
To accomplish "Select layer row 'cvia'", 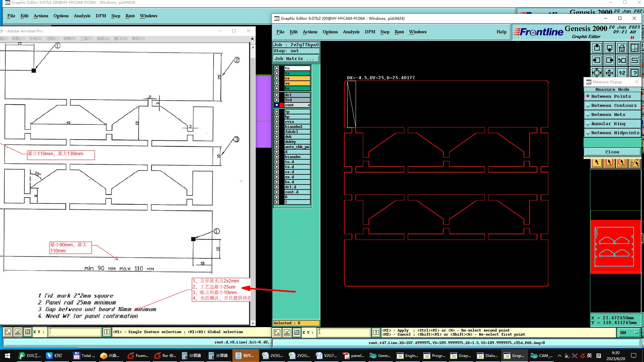I will pos(297,122).
